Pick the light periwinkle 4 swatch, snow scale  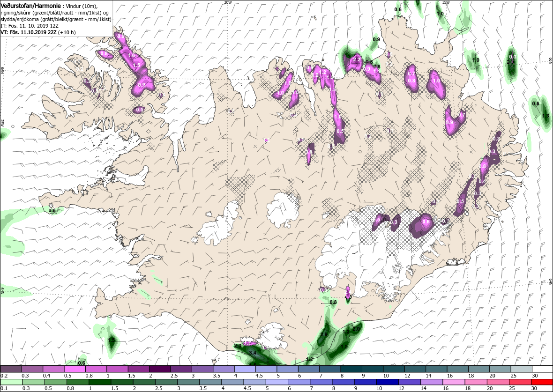coord(245,369)
